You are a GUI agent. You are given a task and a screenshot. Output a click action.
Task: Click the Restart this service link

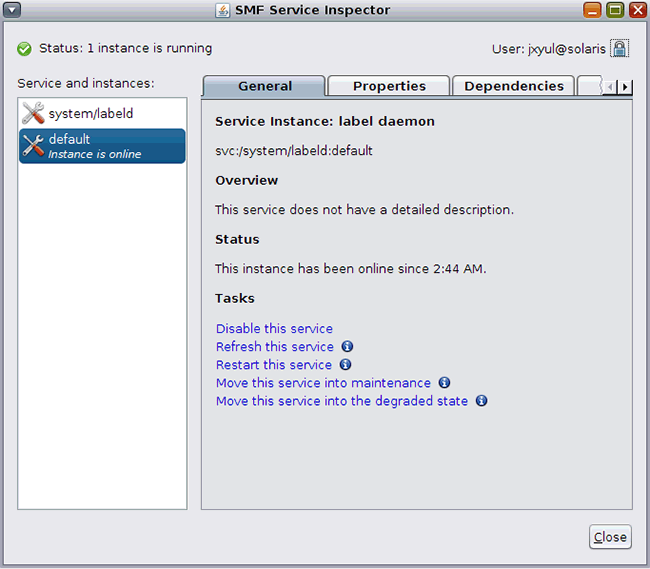point(274,365)
